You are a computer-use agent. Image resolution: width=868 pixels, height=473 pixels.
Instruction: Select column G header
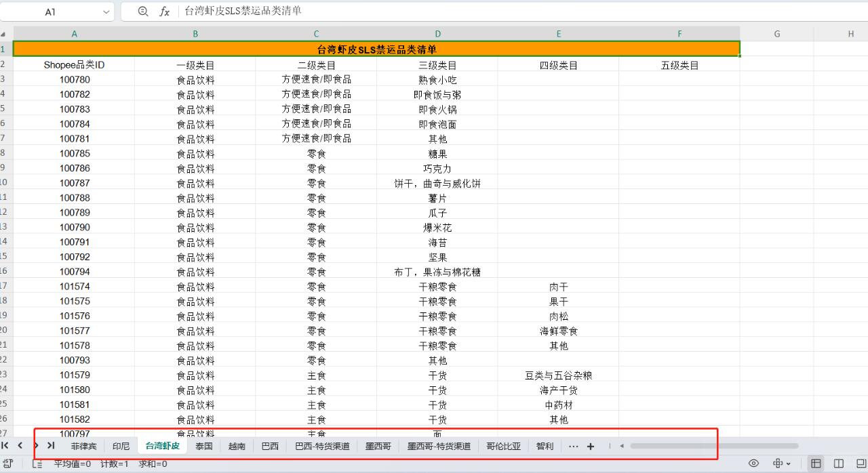[x=777, y=34]
